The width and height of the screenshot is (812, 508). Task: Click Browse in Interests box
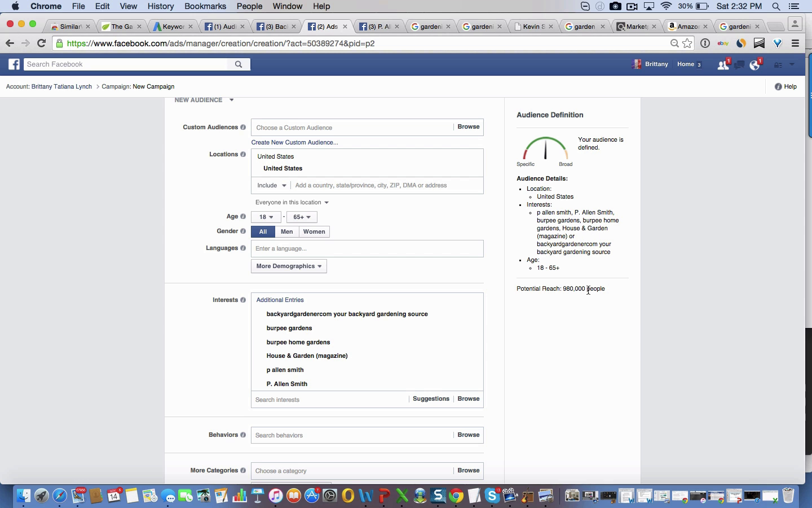468,399
